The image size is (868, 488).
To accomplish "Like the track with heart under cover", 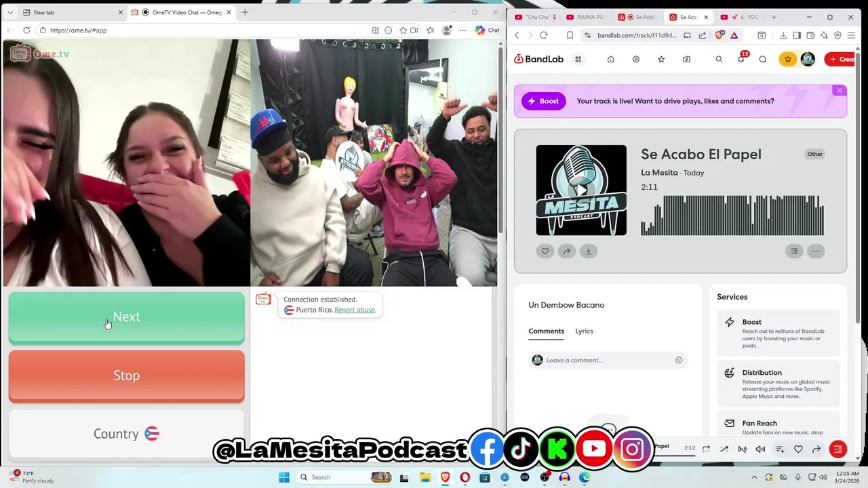I will (x=545, y=251).
